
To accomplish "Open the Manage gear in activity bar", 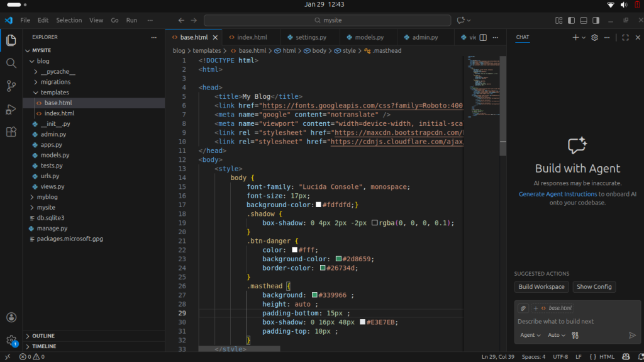I will click(x=11, y=340).
